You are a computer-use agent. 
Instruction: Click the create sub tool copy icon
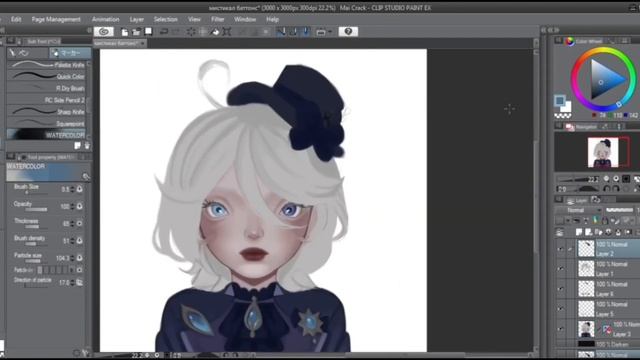pyautogui.click(x=78, y=146)
